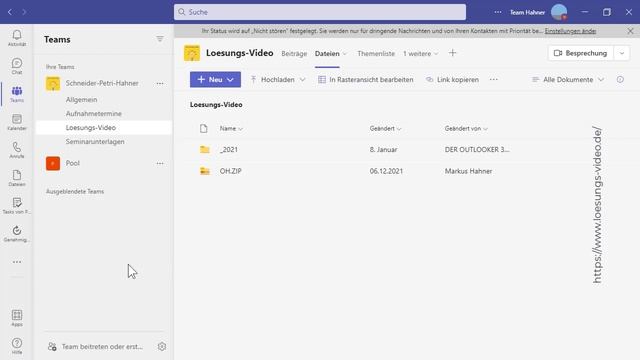The width and height of the screenshot is (640, 360).
Task: Click the Markus Hahner modified-by cell
Action: [x=468, y=171]
